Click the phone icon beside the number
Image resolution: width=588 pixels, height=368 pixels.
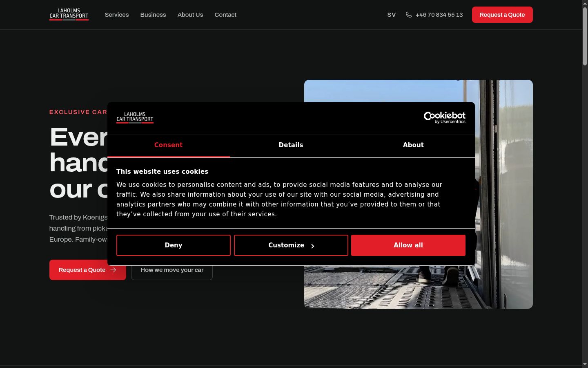(409, 15)
